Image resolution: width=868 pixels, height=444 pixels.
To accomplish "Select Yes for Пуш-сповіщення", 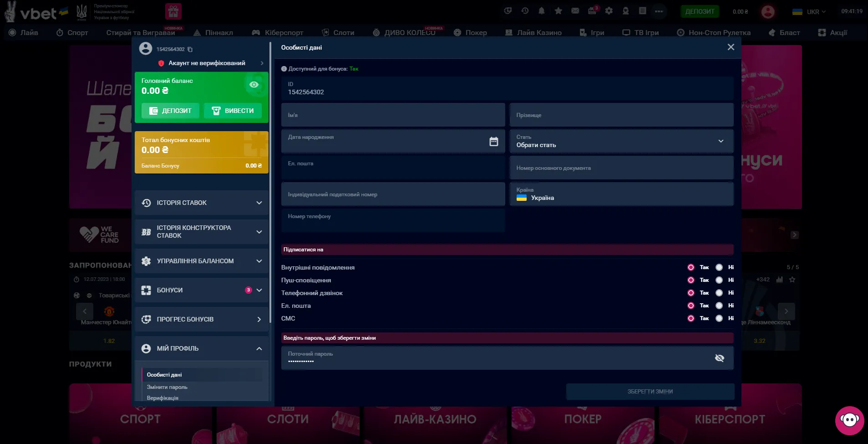I will [691, 280].
